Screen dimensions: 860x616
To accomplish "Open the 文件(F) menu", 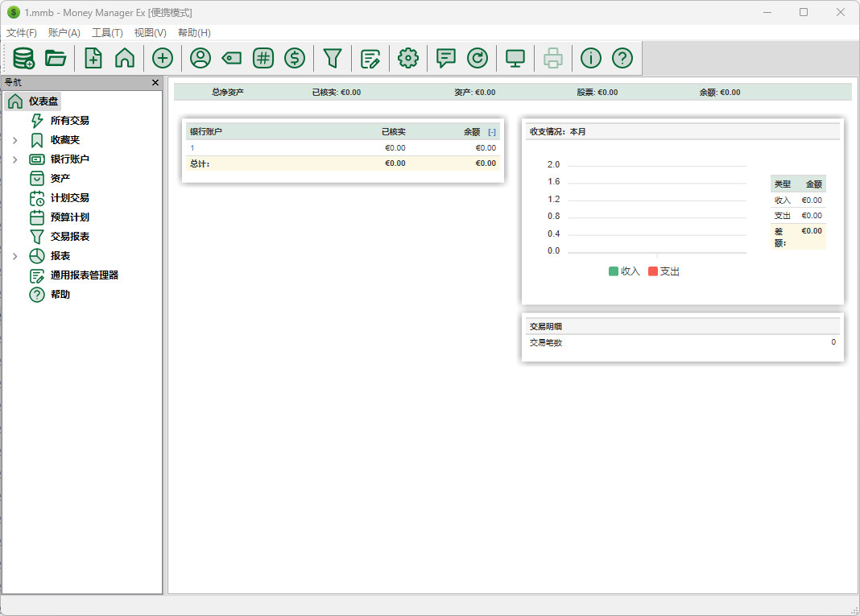I will click(22, 33).
